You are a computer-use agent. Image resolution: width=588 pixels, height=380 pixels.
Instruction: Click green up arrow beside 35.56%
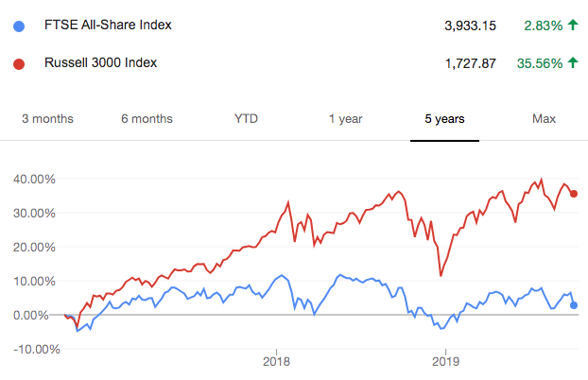(572, 63)
